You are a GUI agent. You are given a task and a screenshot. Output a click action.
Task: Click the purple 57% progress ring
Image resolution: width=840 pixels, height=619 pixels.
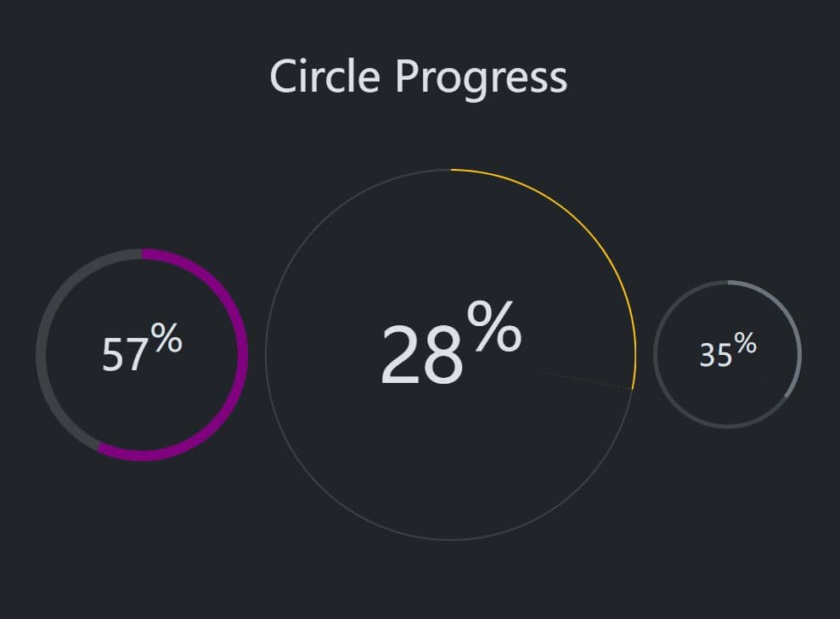point(239,348)
